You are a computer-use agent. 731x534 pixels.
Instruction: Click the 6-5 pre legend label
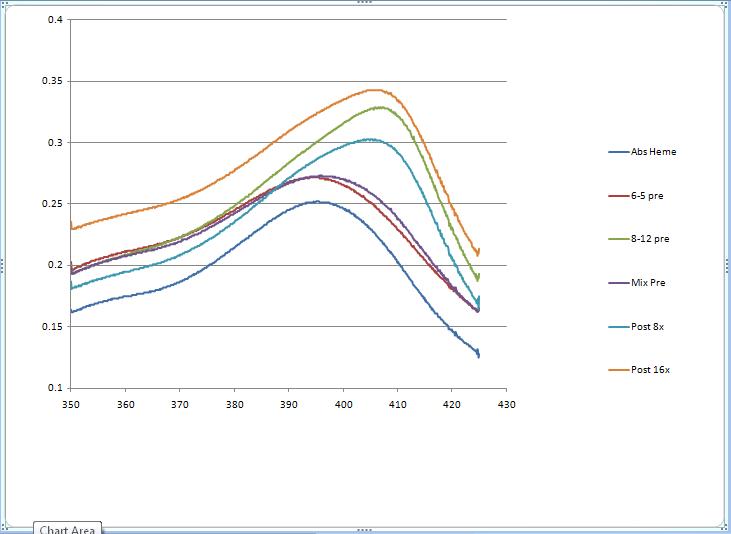(x=647, y=196)
